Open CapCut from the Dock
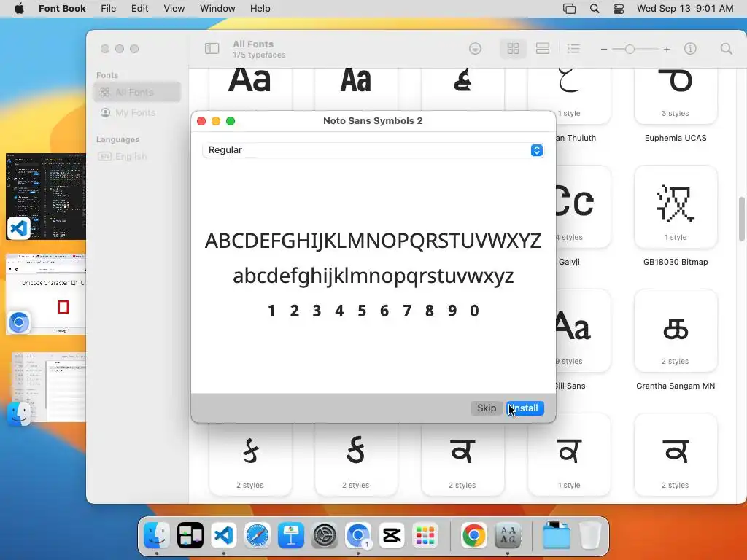The width and height of the screenshot is (747, 560). click(x=392, y=535)
